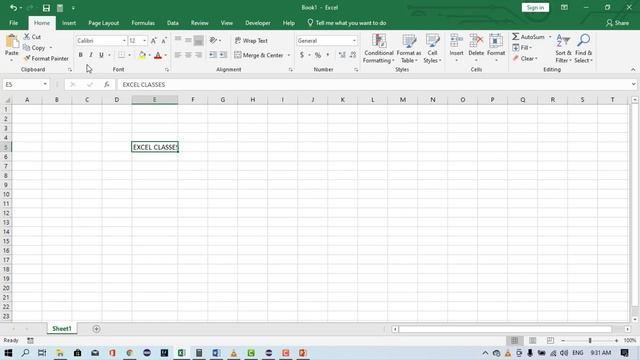Apply Percent Style format
640x360 pixels.
[x=318, y=55]
